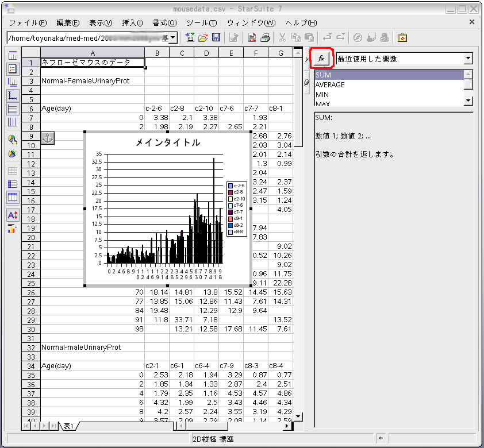The width and height of the screenshot is (484, 448).
Task: Click function list scroll down arrow
Action: [468, 101]
